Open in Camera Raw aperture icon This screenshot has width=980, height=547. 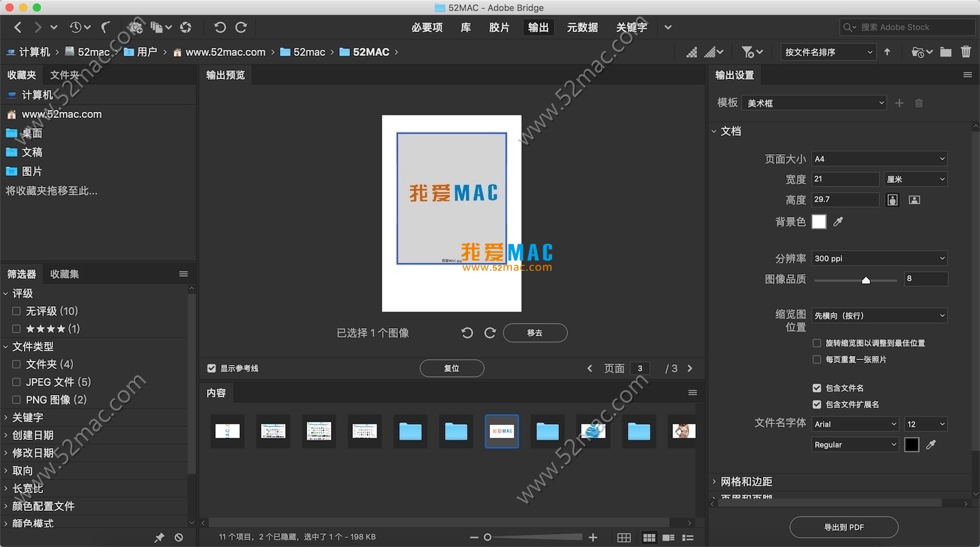(186, 27)
